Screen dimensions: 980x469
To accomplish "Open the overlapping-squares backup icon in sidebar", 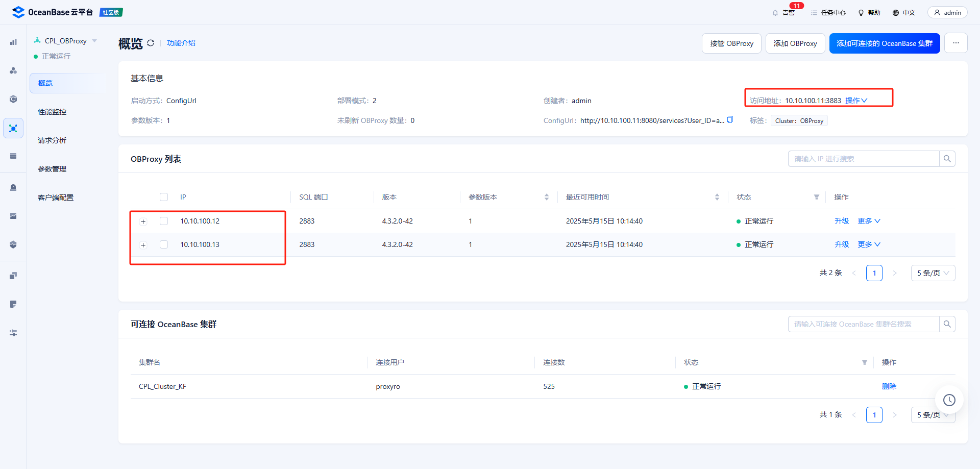I will click(13, 276).
